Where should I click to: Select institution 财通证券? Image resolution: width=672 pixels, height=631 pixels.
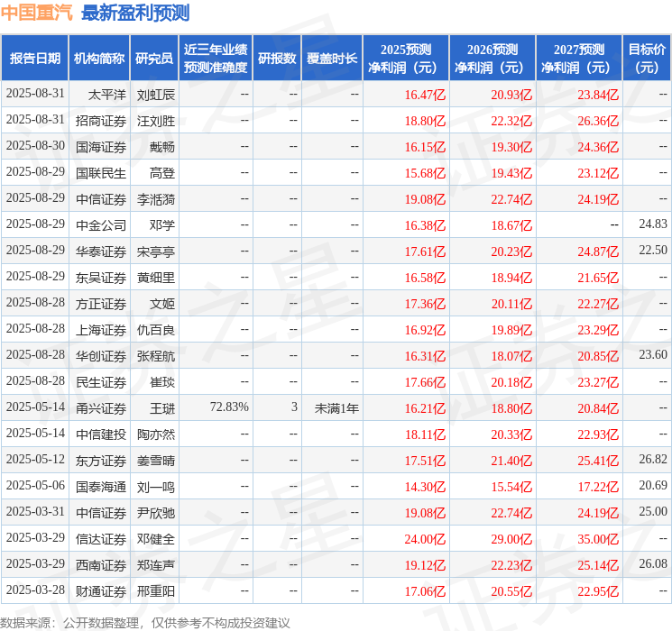[x=101, y=591]
